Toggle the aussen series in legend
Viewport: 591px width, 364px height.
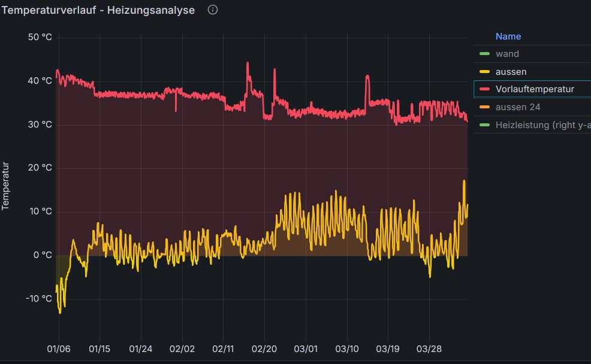[511, 71]
